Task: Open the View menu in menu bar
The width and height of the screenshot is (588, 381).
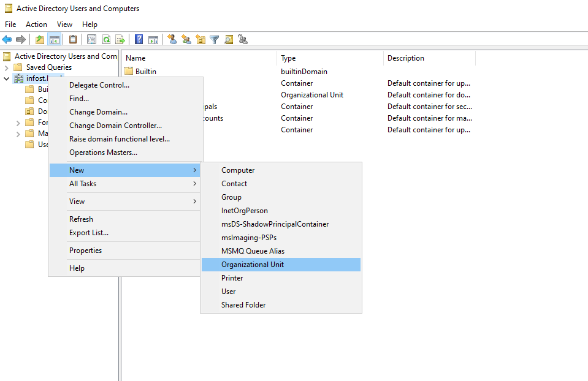Action: point(64,25)
